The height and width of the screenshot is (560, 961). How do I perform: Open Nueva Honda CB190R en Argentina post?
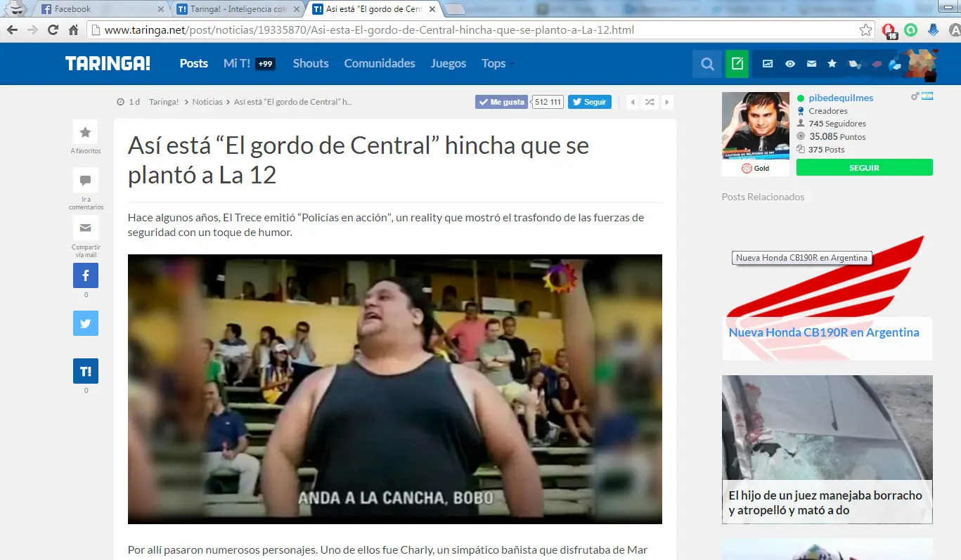[x=824, y=333]
